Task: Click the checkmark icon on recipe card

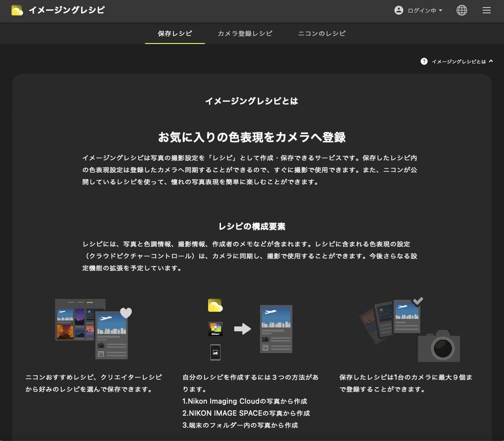Action: pos(418,301)
